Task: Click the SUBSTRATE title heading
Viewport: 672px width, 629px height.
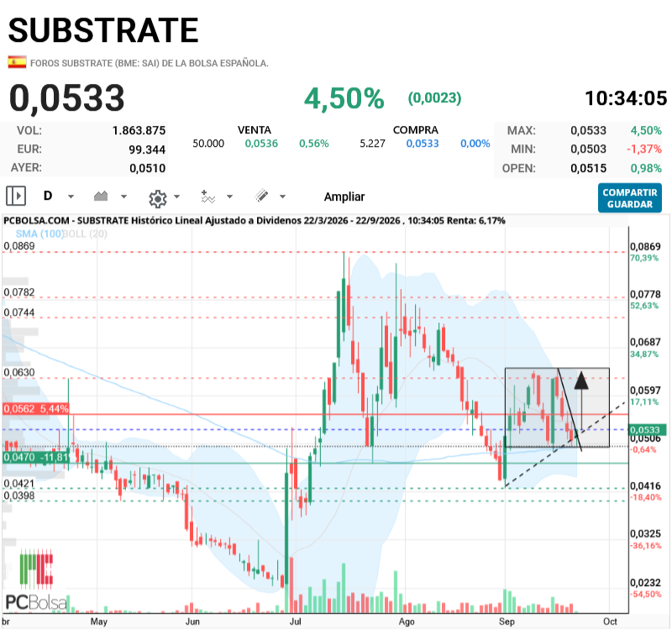Action: click(103, 30)
